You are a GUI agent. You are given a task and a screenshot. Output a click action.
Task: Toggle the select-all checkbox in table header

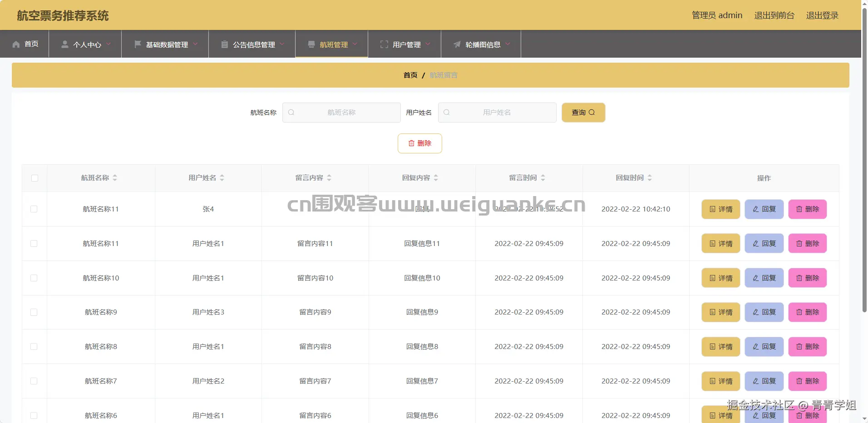pos(35,178)
